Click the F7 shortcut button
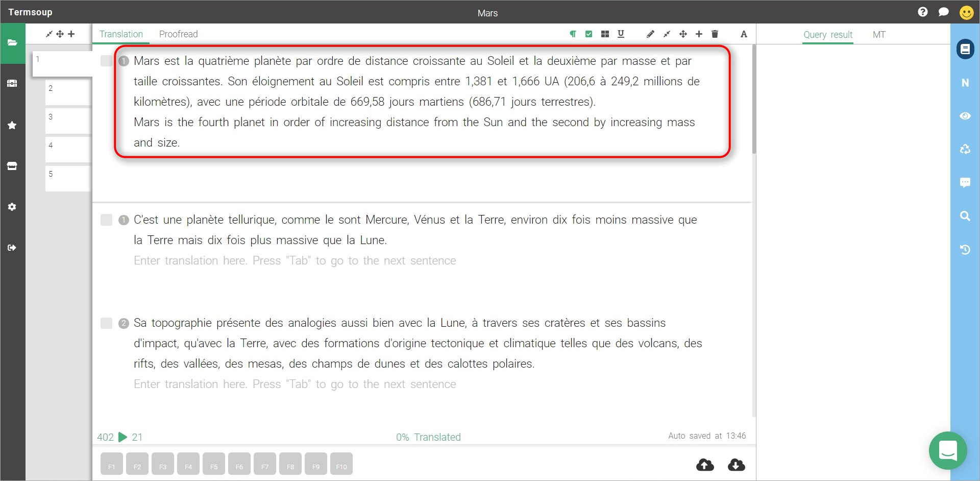 pos(265,464)
